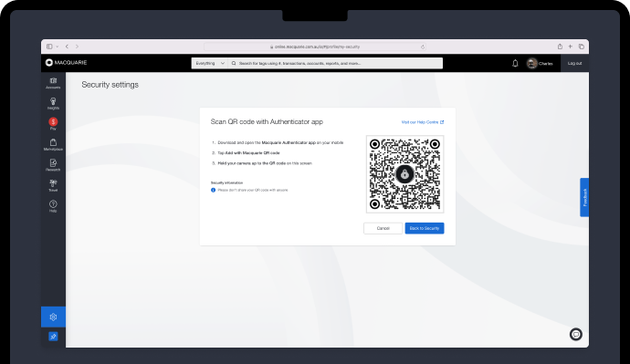Click 'Scan QR code with Authenticator app' heading
This screenshot has height=364, width=630.
pyautogui.click(x=267, y=121)
